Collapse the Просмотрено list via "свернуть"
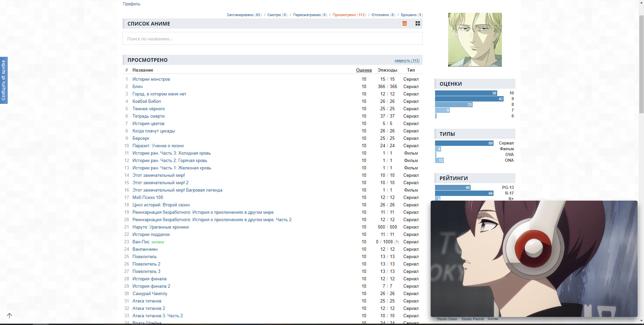 tap(407, 61)
